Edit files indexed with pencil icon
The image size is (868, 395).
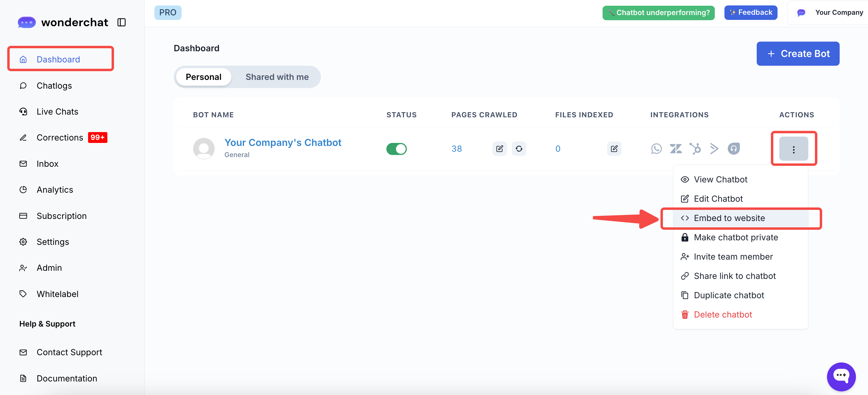click(x=614, y=149)
